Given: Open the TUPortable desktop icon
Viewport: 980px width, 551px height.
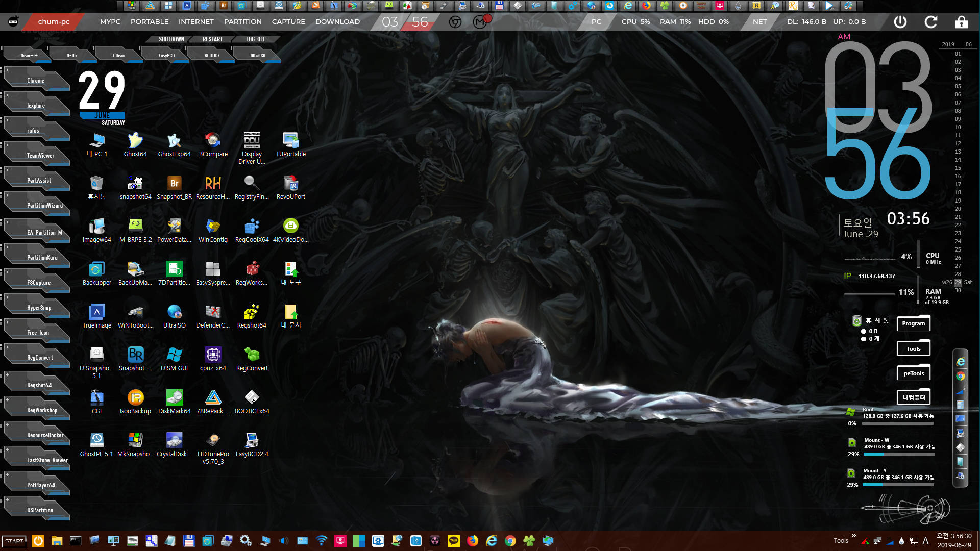Looking at the screenshot, I should 291,144.
